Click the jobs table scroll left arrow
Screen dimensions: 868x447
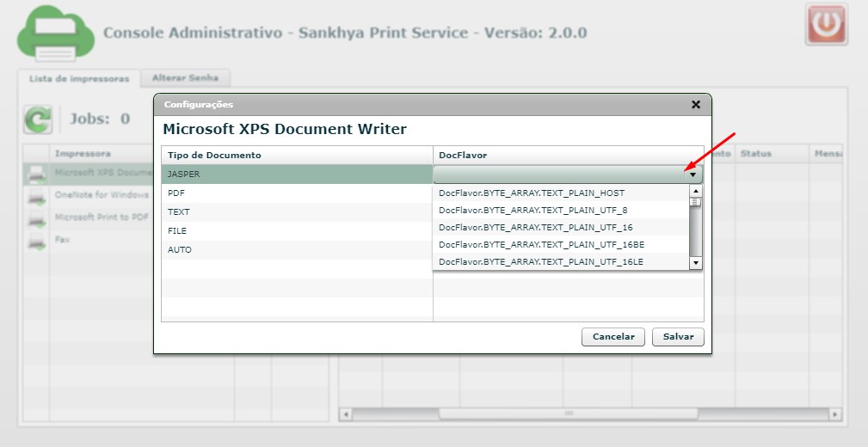[x=346, y=413]
